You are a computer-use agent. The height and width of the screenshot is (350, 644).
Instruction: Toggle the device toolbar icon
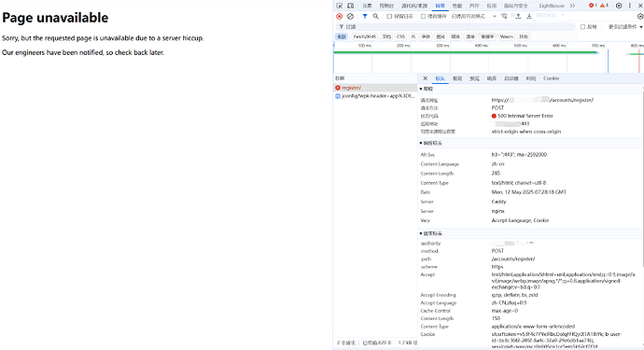(350, 6)
